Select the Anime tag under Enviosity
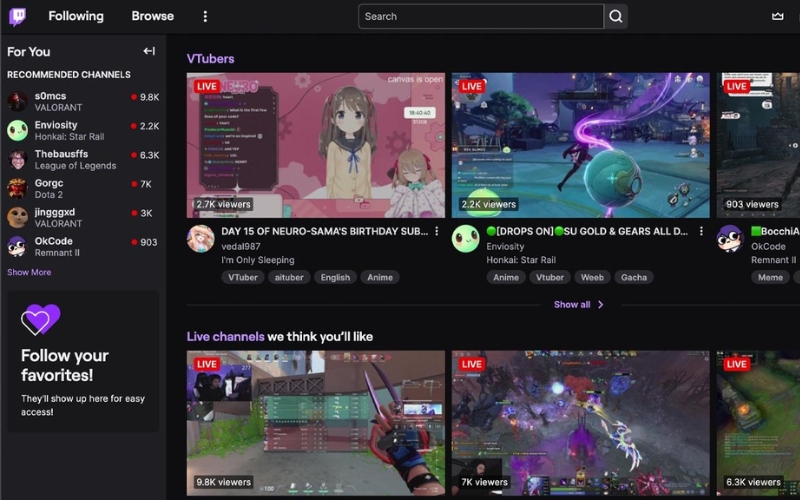This screenshot has height=500, width=800. click(x=506, y=278)
